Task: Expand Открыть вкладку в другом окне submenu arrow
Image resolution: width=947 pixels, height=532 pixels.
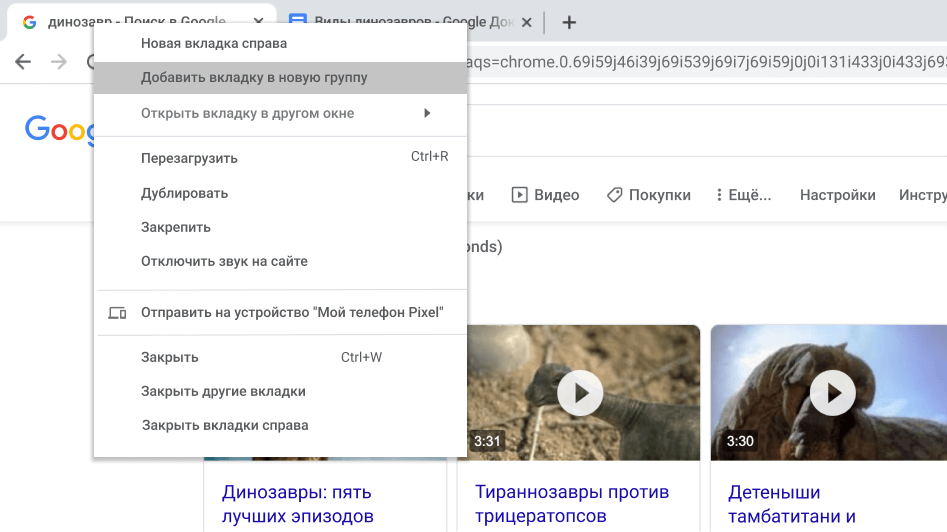Action: pyautogui.click(x=427, y=113)
